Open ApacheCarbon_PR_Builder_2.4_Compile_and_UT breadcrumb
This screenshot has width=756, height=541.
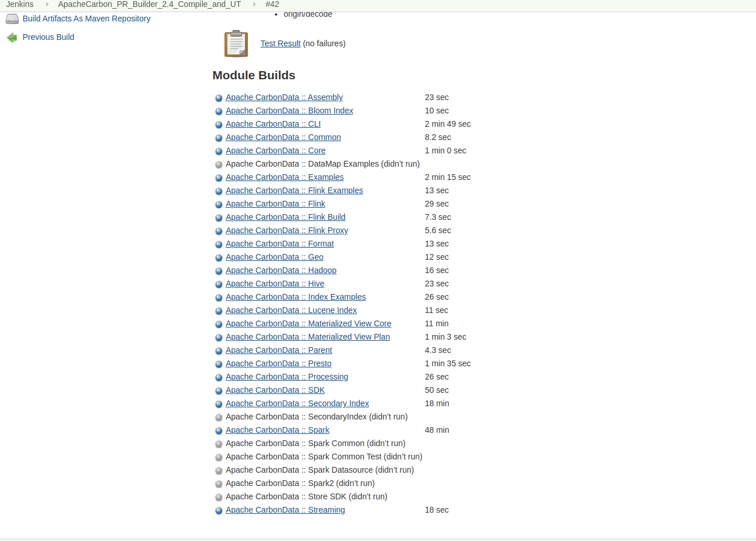(149, 4)
